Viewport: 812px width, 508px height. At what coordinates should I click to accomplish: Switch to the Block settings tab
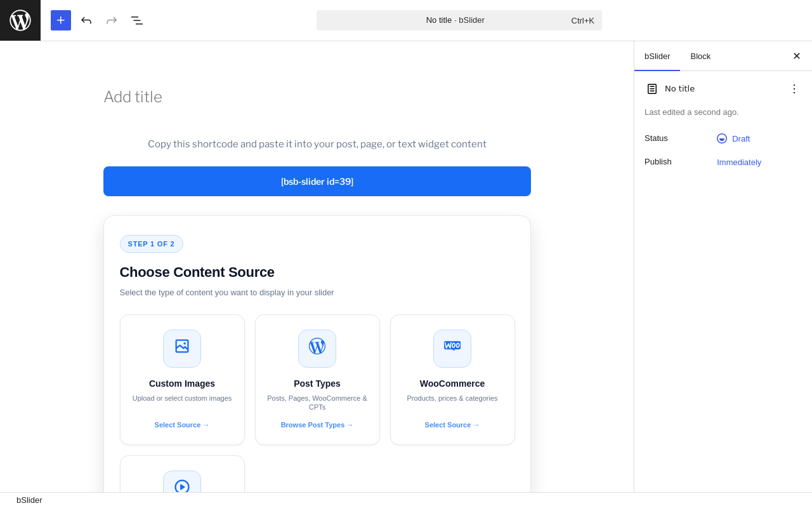700,56
